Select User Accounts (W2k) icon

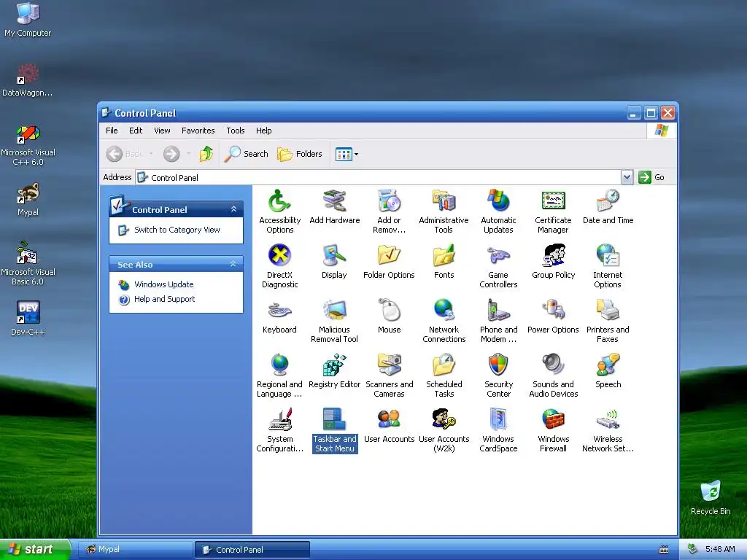[444, 420]
